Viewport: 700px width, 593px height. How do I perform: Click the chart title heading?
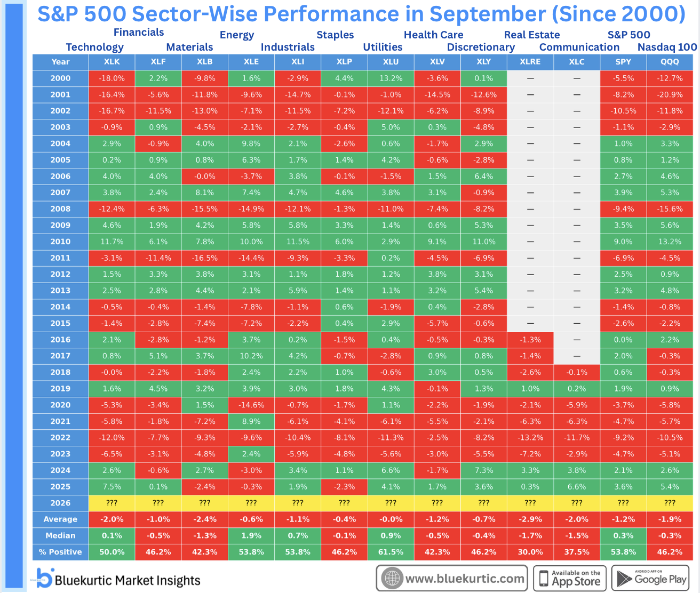pyautogui.click(x=361, y=13)
